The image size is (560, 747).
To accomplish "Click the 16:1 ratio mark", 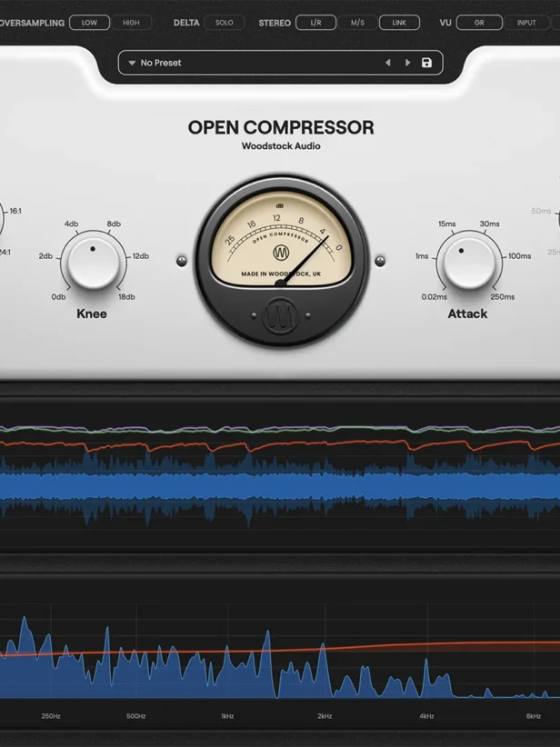I will click(x=15, y=211).
